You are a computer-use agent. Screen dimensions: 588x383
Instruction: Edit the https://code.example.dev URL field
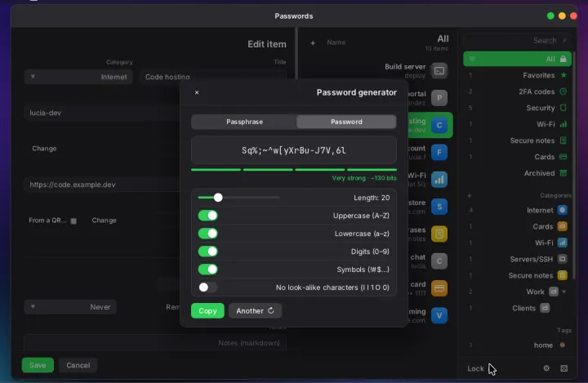103,185
